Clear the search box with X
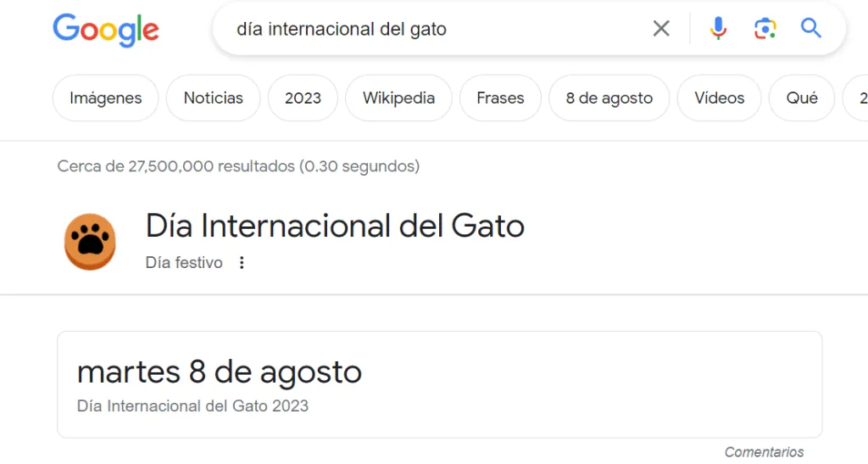The image size is (868, 464). pos(661,29)
